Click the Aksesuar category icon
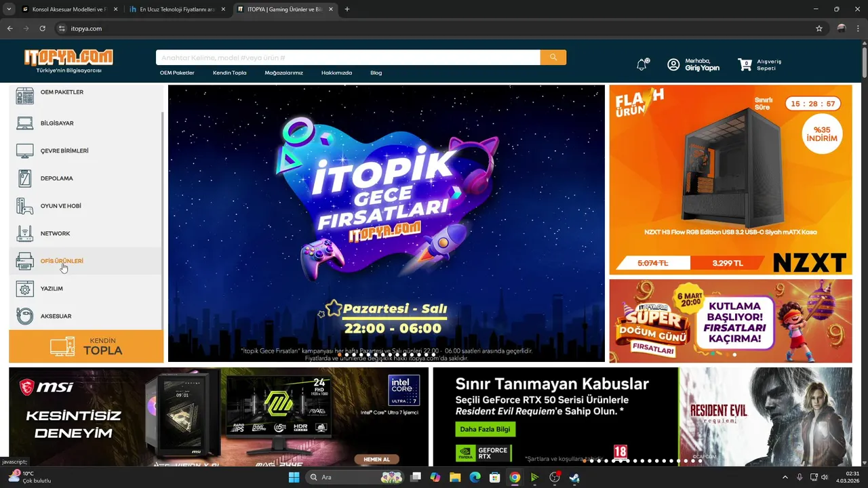868x488 pixels. (25, 316)
